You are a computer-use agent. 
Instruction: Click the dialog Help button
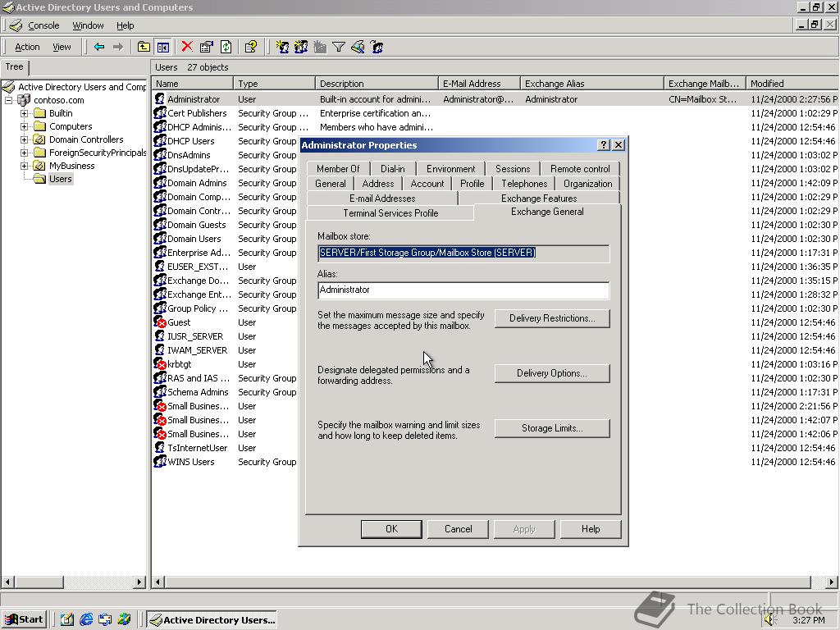pyautogui.click(x=591, y=529)
